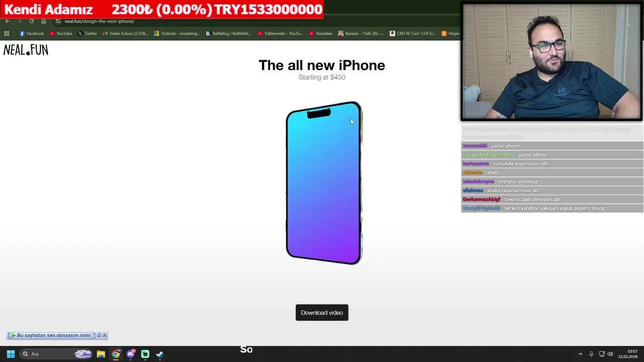The height and width of the screenshot is (362, 644).
Task: Click chat message 'araba tasarlarmısın abi?'
Action: pos(514,191)
